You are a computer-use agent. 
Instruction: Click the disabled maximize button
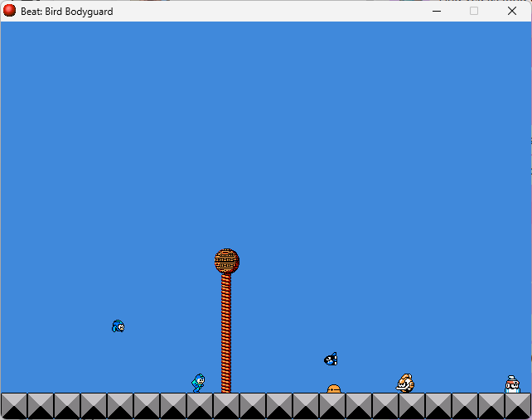(x=474, y=12)
